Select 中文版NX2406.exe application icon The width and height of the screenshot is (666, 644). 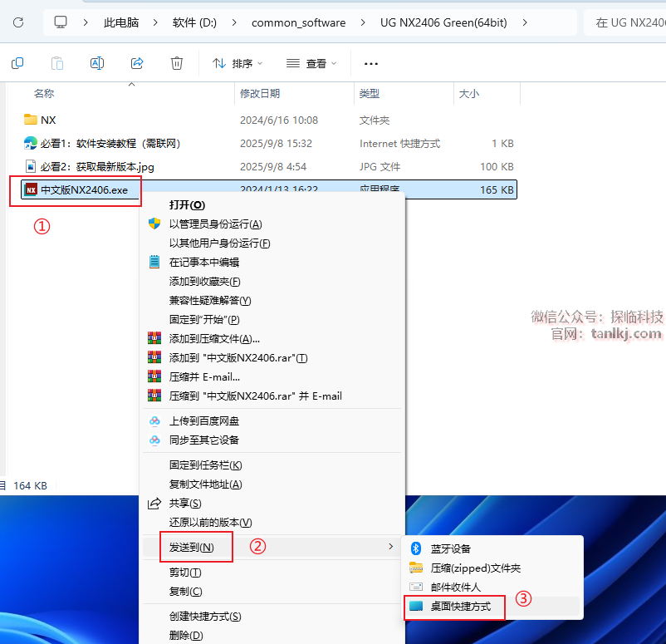click(x=31, y=189)
